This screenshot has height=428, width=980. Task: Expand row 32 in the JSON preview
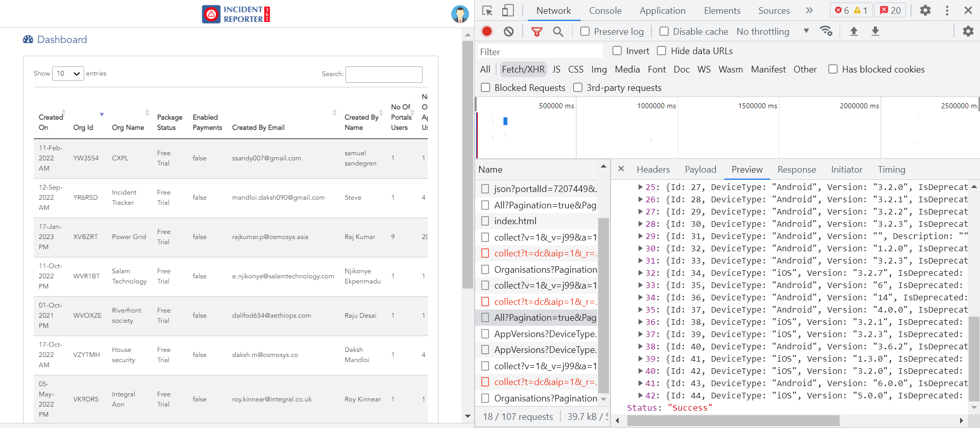[640, 273]
